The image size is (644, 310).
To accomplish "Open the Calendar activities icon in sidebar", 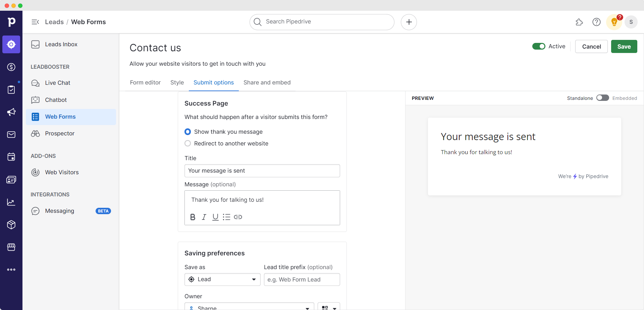I will (11, 157).
